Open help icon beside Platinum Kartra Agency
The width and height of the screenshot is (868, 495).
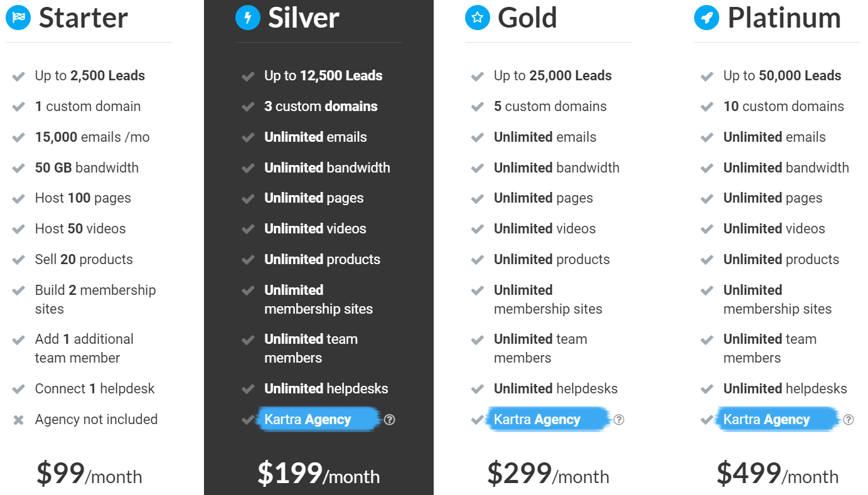click(849, 420)
